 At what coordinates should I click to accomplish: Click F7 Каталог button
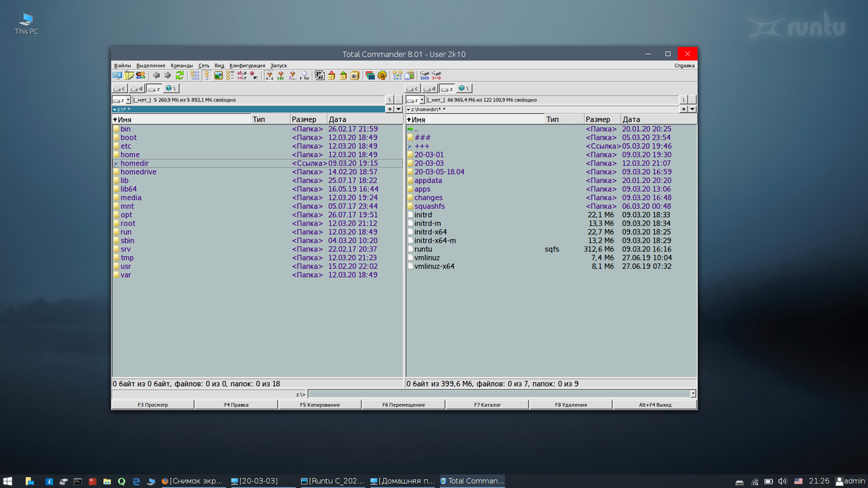pyautogui.click(x=487, y=405)
